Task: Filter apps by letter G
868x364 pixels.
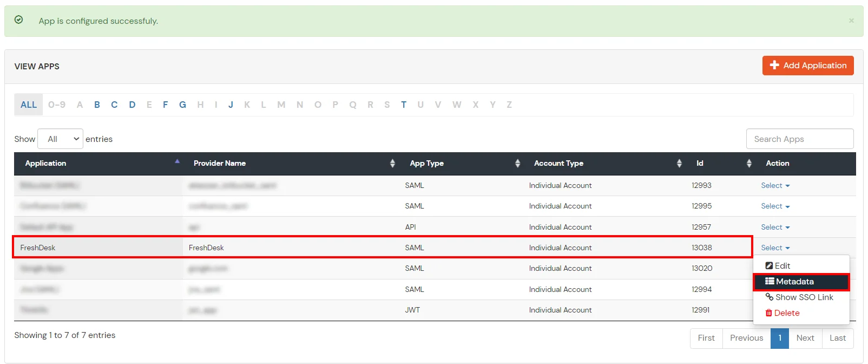Action: [x=183, y=105]
